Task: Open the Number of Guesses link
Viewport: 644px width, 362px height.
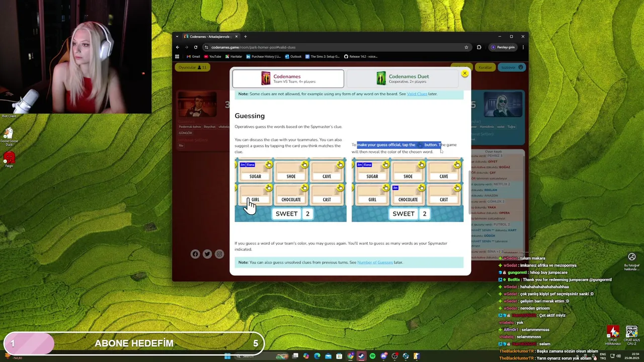Action: click(375, 262)
